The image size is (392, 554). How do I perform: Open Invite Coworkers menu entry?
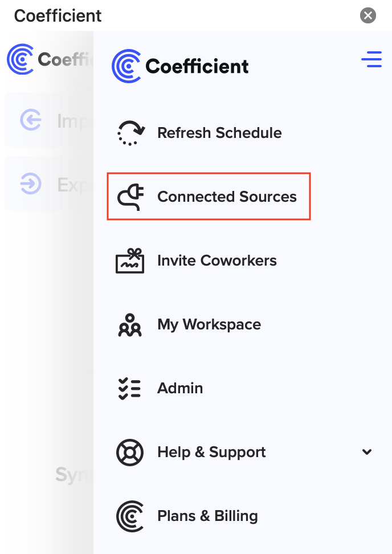[217, 261]
